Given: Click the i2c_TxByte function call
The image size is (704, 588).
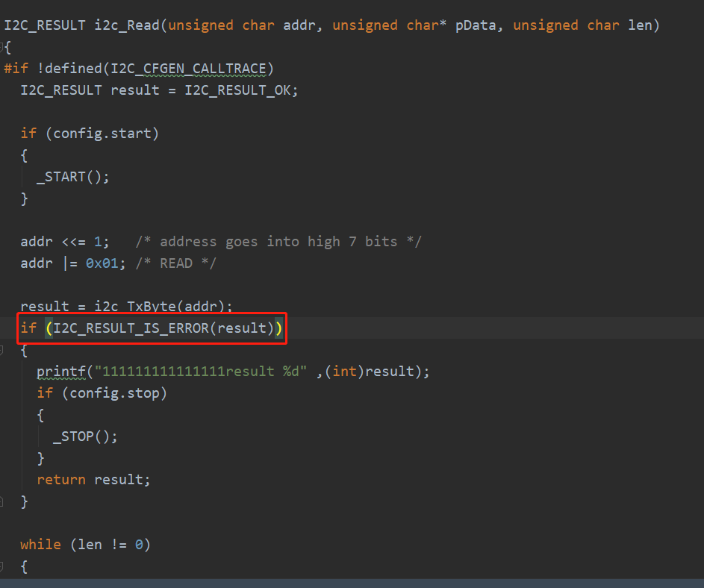Looking at the screenshot, I should (x=134, y=306).
